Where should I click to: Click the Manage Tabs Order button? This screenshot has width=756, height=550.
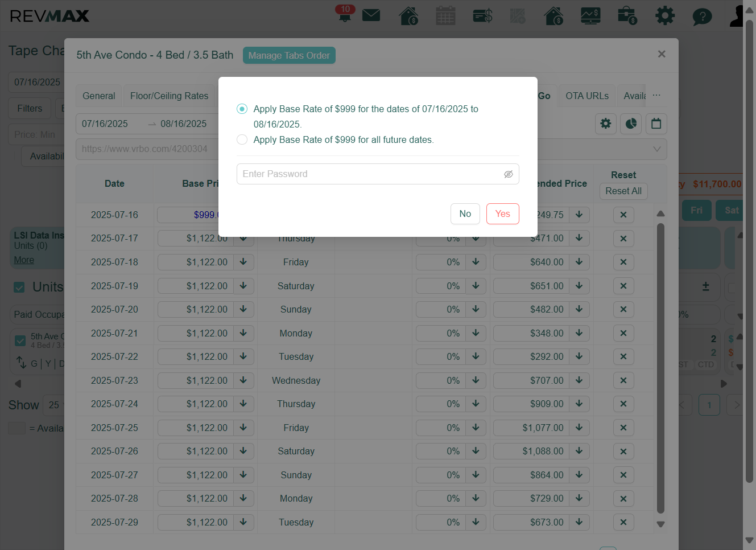click(289, 55)
